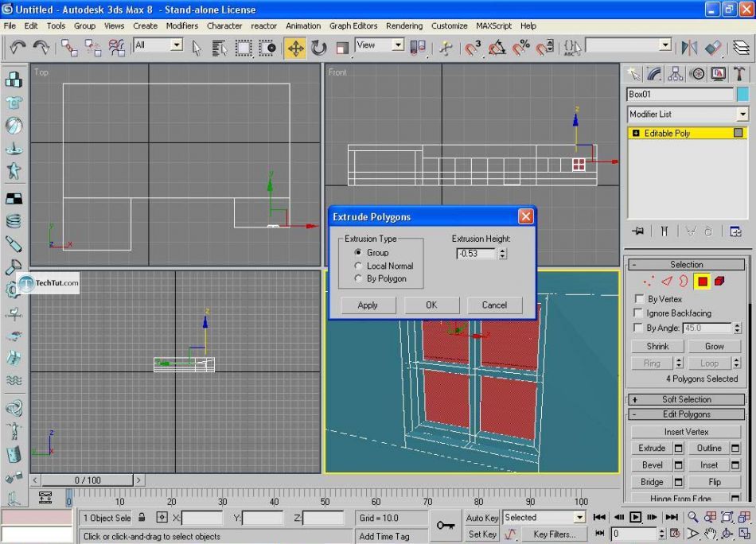Image resolution: width=756 pixels, height=544 pixels.
Task: Select Border sub-object level icon
Action: coord(684,282)
